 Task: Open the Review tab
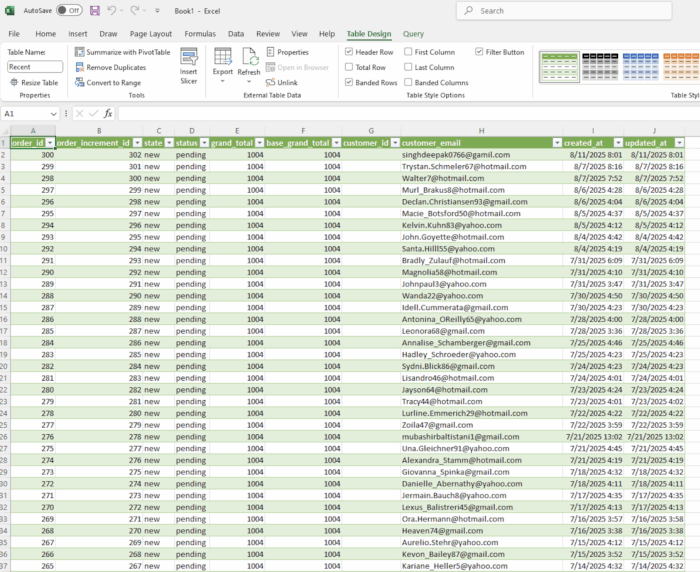(x=268, y=34)
